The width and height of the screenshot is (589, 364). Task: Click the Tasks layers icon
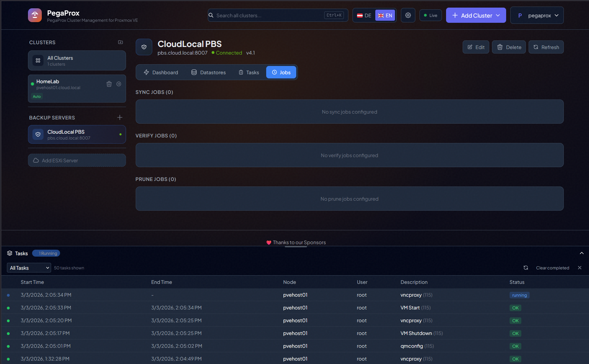pos(10,253)
